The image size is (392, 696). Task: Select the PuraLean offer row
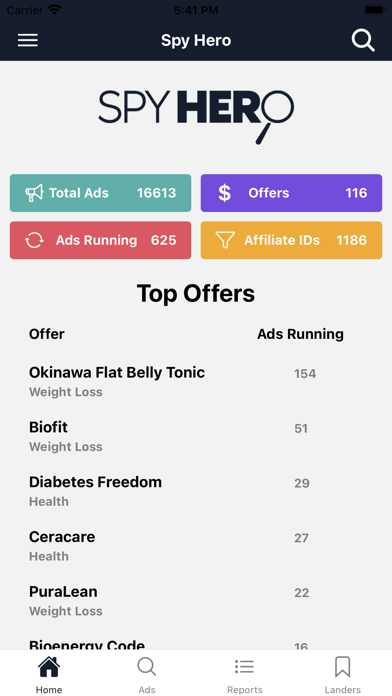(196, 600)
